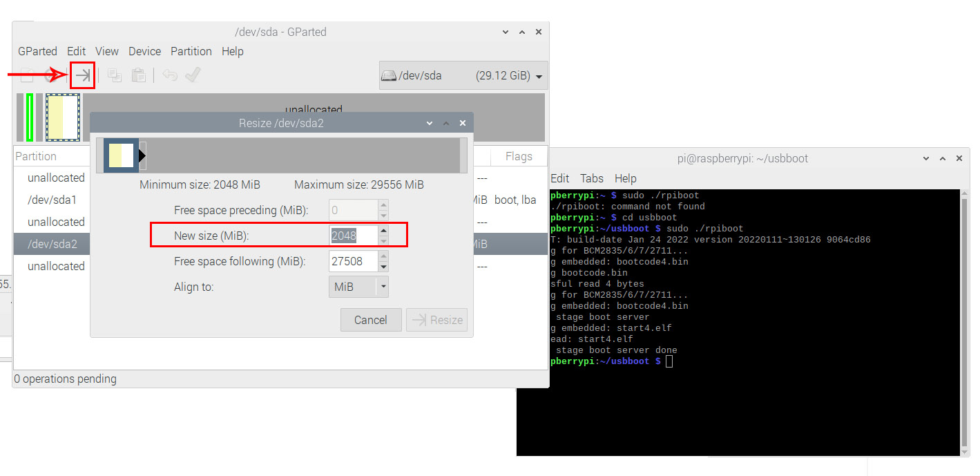Click the New partition toolbar icon
Viewport: 980px width, 476px height.
click(x=27, y=75)
